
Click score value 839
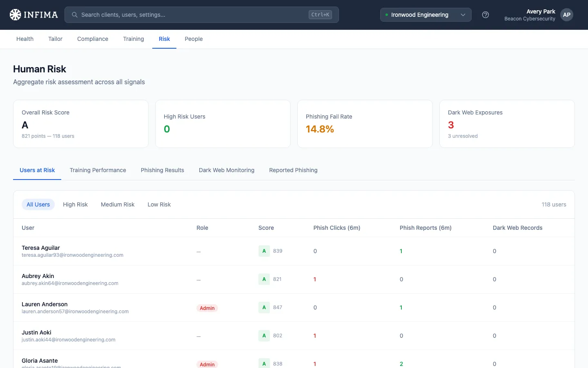click(x=278, y=251)
